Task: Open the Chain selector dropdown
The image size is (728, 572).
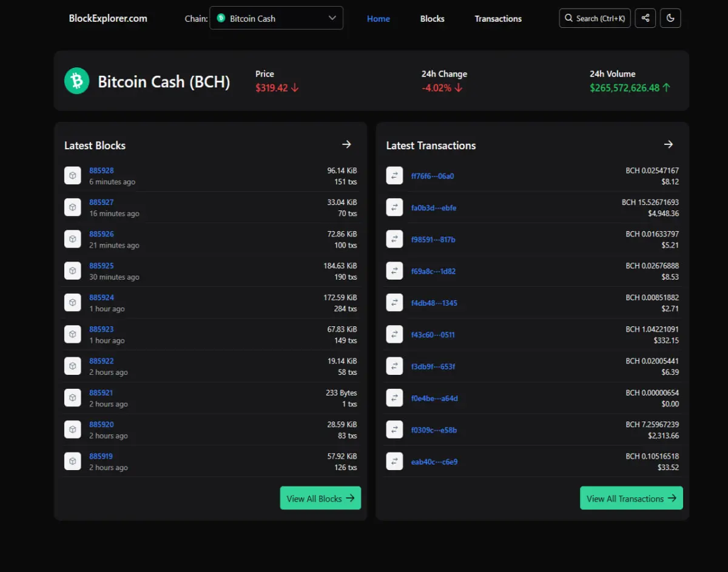Action: pos(276,18)
